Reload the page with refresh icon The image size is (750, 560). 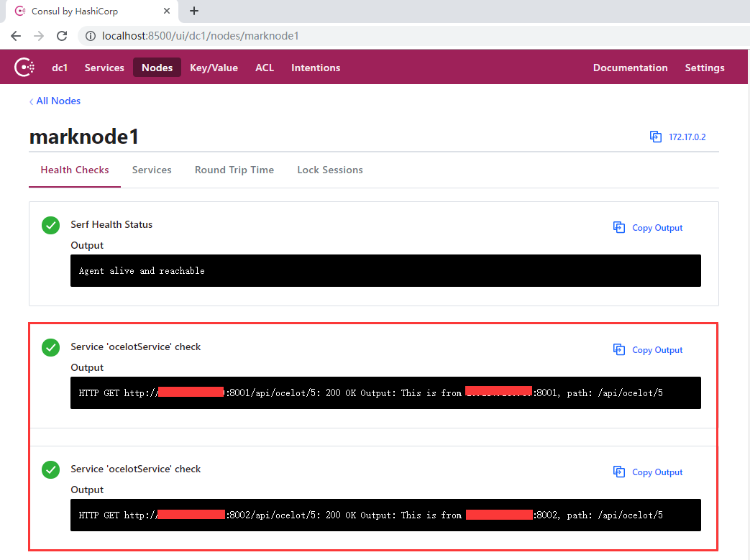click(62, 36)
